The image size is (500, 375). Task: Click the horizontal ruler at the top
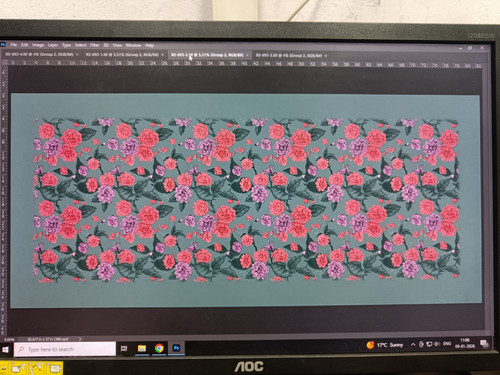coord(245,63)
